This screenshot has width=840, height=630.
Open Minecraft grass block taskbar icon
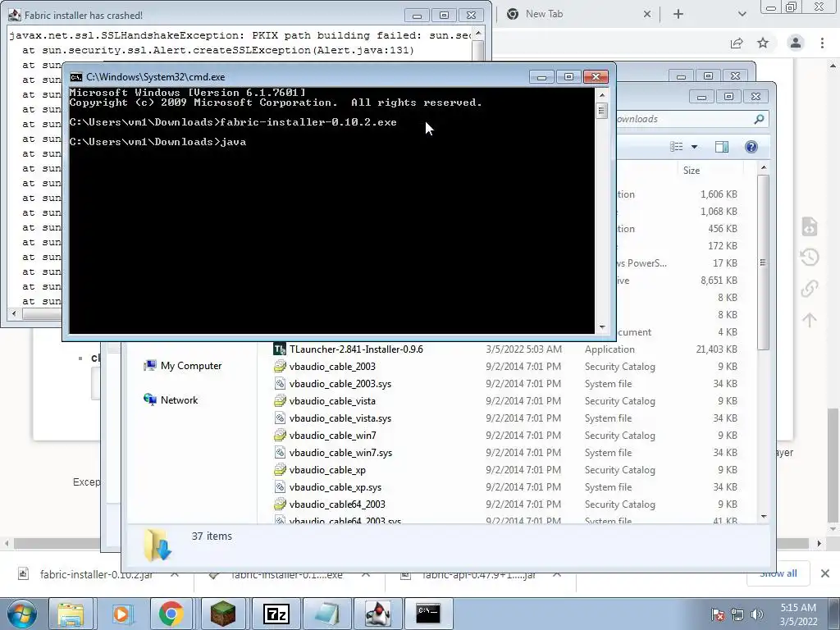pos(223,614)
